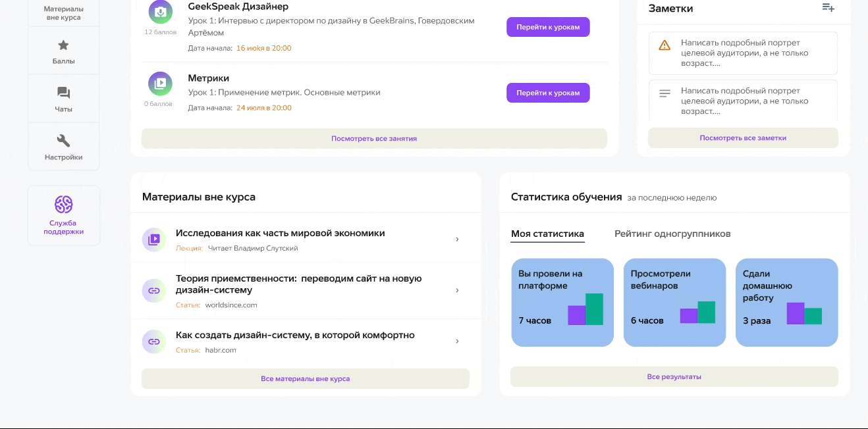Expand Как создать дизайн-систему item
The width and height of the screenshot is (868, 429).
(x=457, y=341)
